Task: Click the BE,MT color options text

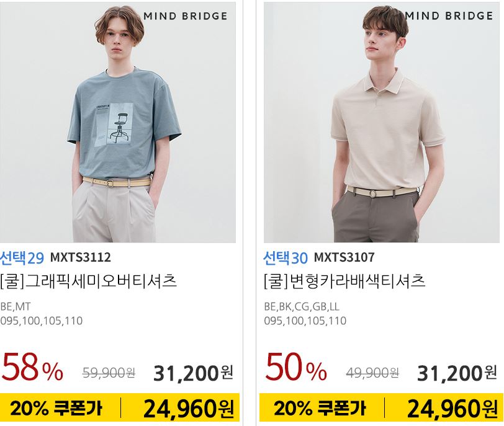Action: tap(16, 306)
